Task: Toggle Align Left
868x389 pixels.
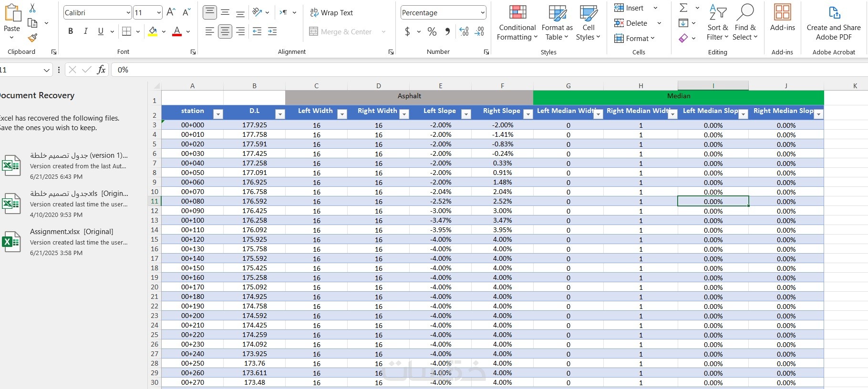Action: pos(209,31)
